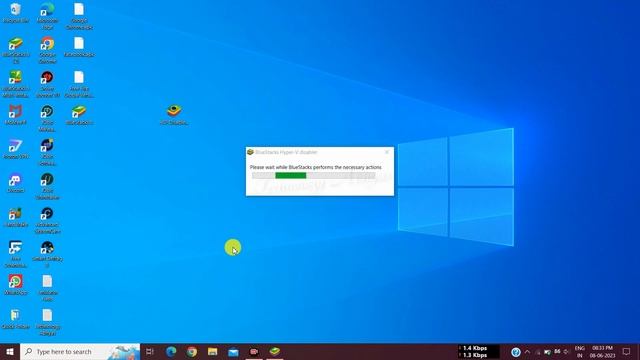This screenshot has width=640, height=360.
Task: Launch Microsoft Edge from the desktop shortcut
Action: (47, 16)
